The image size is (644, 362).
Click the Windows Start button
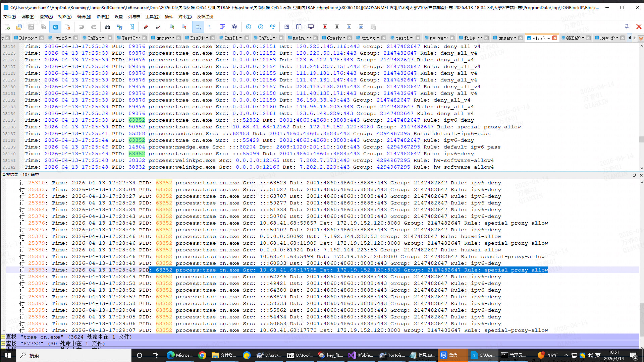(8, 355)
